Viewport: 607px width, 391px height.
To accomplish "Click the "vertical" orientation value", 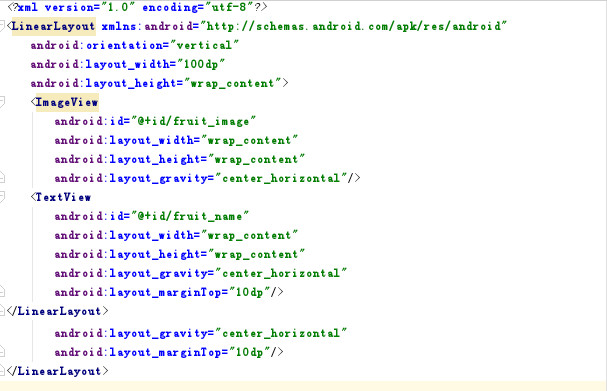I will 204,45.
